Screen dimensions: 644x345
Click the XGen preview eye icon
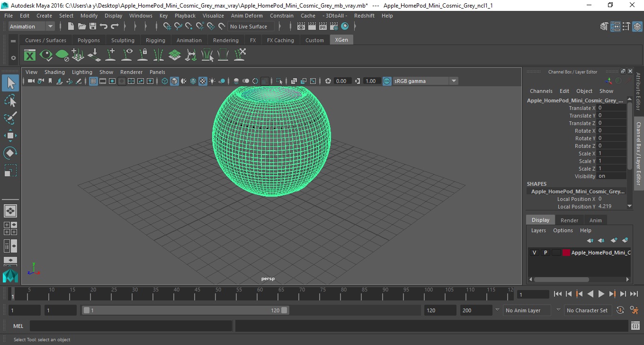46,55
